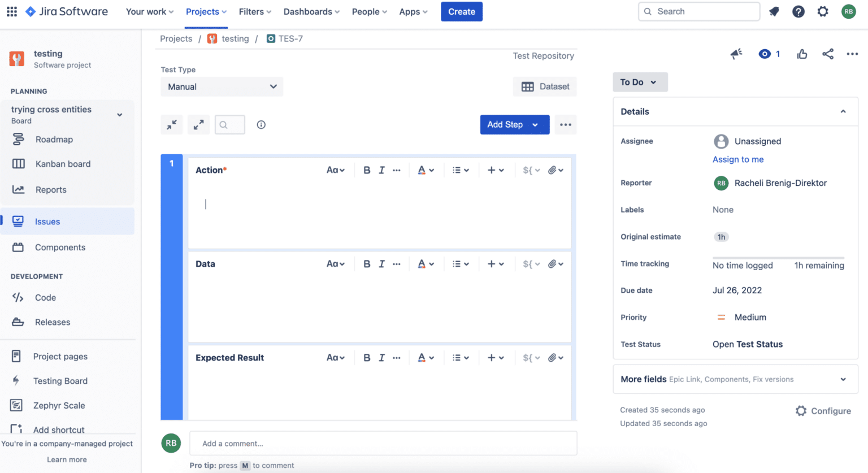Select the Zephyr Scale sidebar icon
868x473 pixels.
(16, 405)
